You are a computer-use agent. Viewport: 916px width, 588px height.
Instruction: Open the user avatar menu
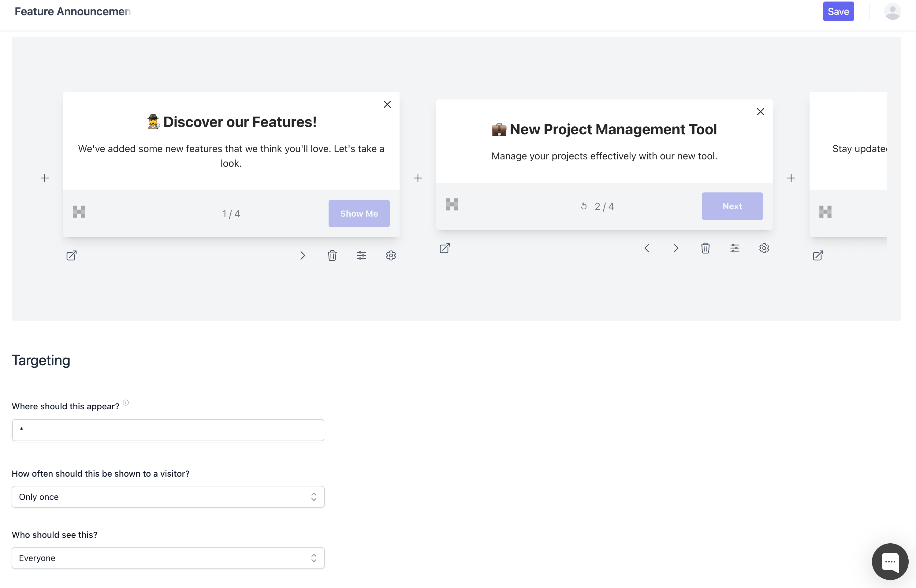892,11
